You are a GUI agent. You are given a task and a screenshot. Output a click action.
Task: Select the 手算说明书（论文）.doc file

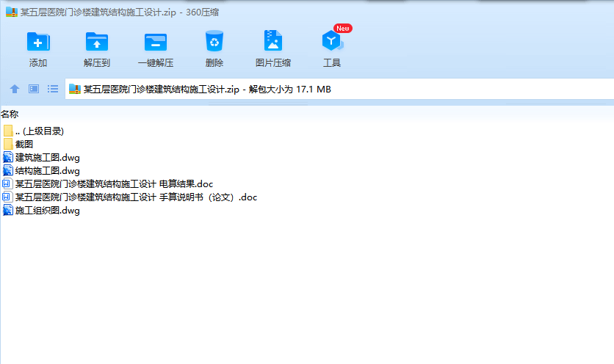coord(130,197)
